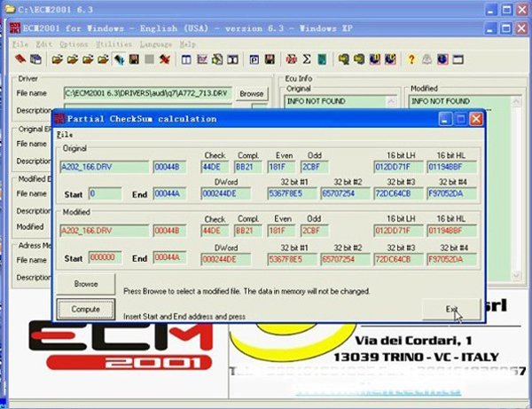Click the boxed letter P toolbar icon

point(254,60)
